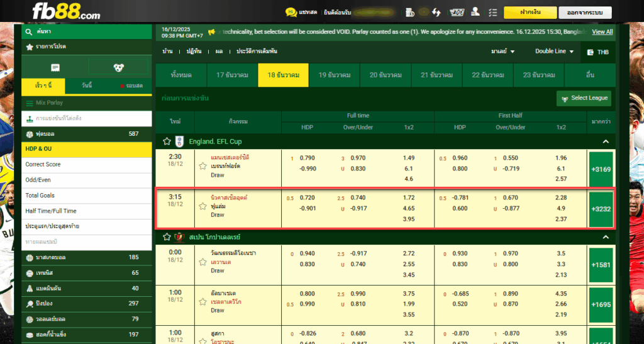Open the View All announcements link
Image resolution: width=644 pixels, height=344 pixels.
click(x=602, y=32)
